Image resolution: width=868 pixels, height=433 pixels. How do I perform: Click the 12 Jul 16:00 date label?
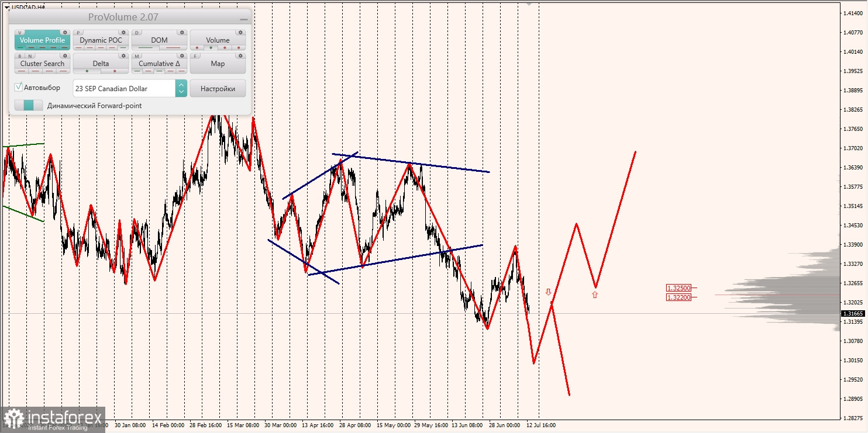(x=541, y=425)
